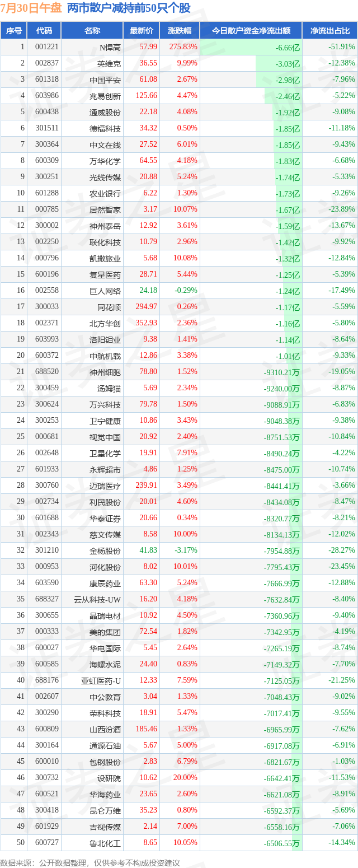Select stock name 迈瑞医疗
Viewport: 358px width, 868px height.
(x=105, y=486)
